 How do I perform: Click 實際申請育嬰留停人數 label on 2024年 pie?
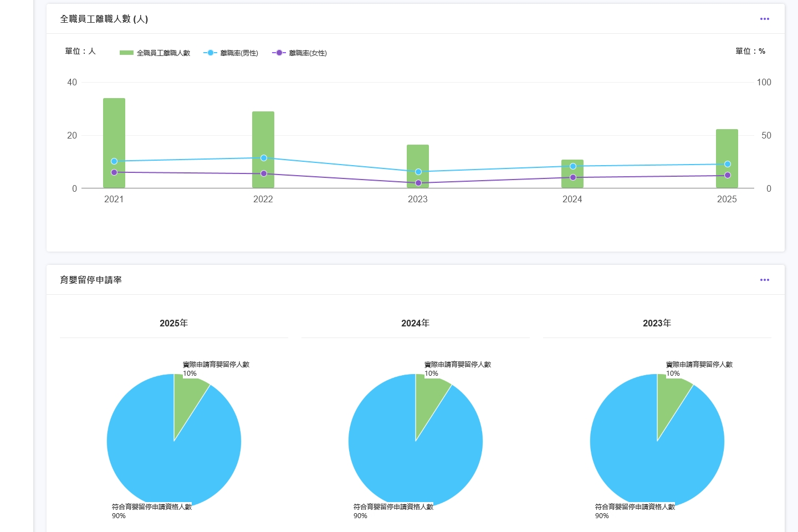click(458, 365)
